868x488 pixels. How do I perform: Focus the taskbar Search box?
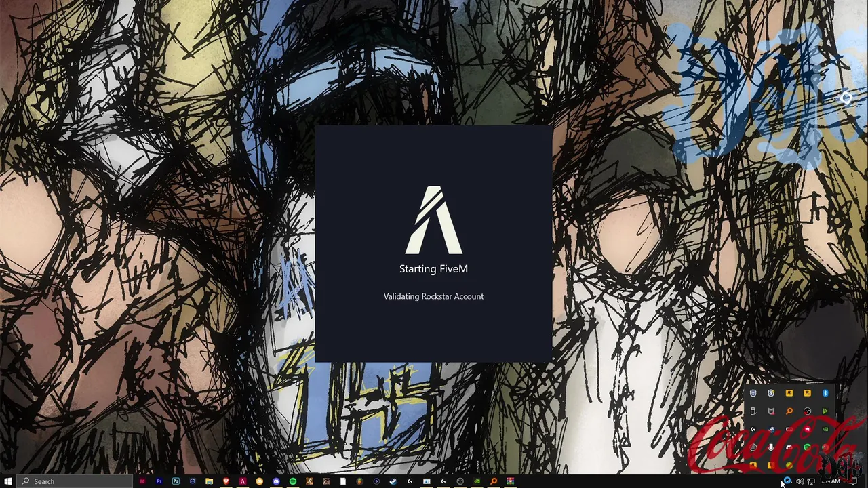[75, 481]
